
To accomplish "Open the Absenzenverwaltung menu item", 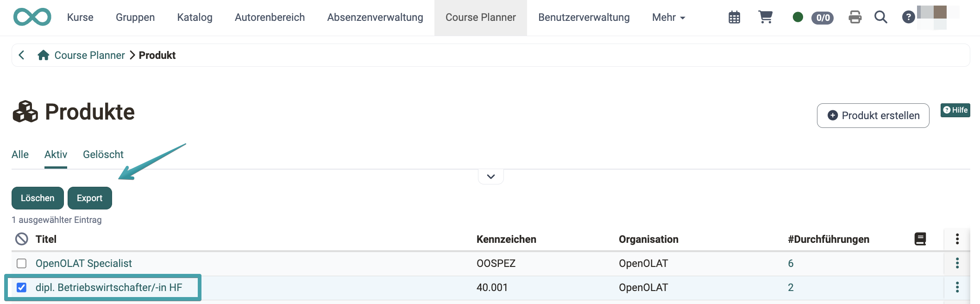I will point(375,17).
